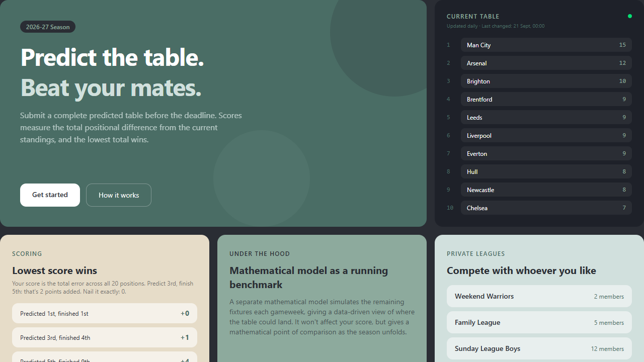644x362 pixels.
Task: Open the Sunday League Boys league
Action: [539, 348]
